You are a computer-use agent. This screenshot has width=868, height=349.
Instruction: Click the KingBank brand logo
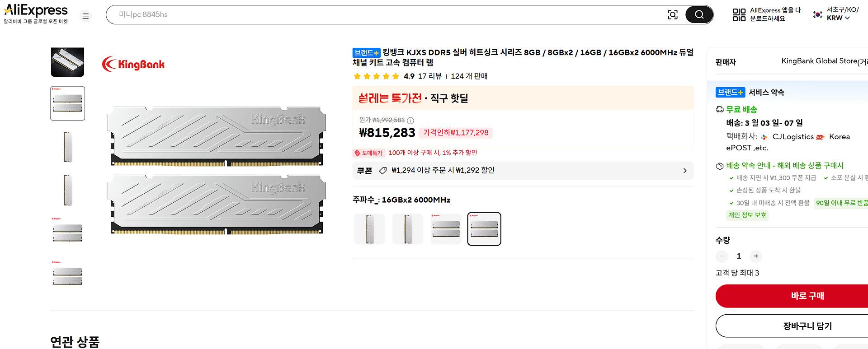coord(133,64)
